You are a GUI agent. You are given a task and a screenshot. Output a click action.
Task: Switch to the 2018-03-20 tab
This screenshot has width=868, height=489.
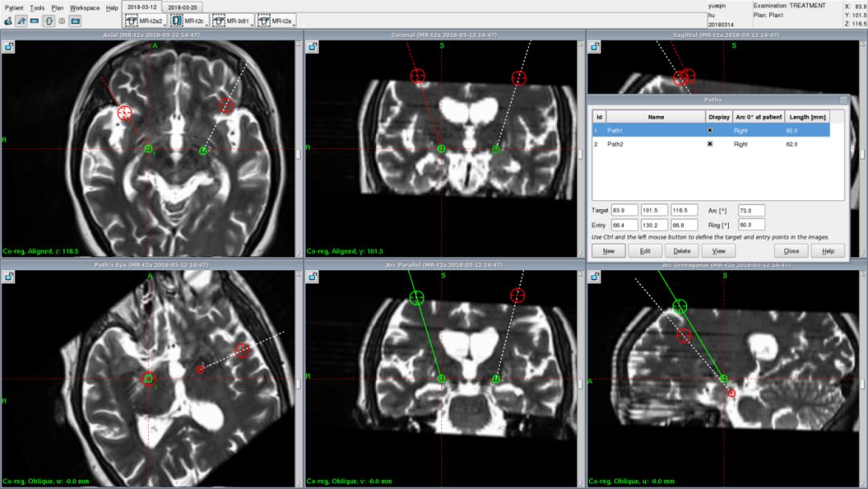pos(182,7)
